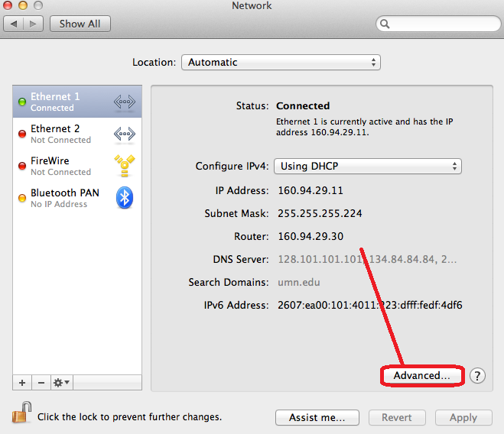Screen dimensions: 504x434
Task: Select Bluetooth PAN service entry
Action: (77, 198)
